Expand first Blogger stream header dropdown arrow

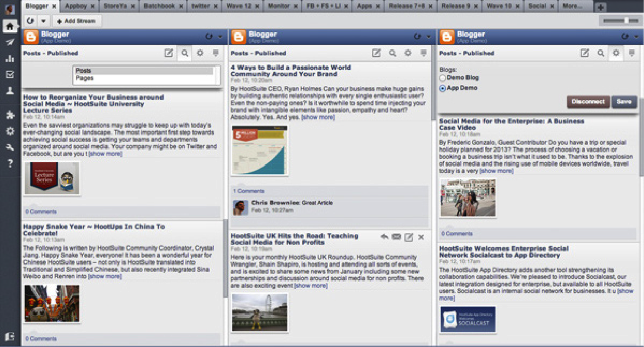pos(220,37)
